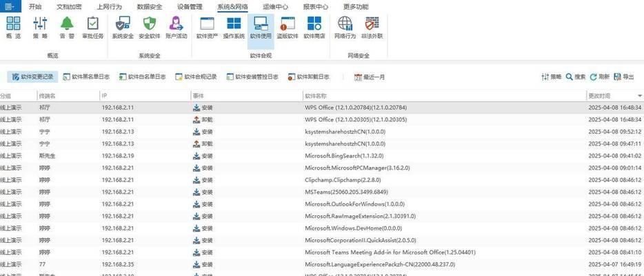Sort by the IP column header

(105, 96)
